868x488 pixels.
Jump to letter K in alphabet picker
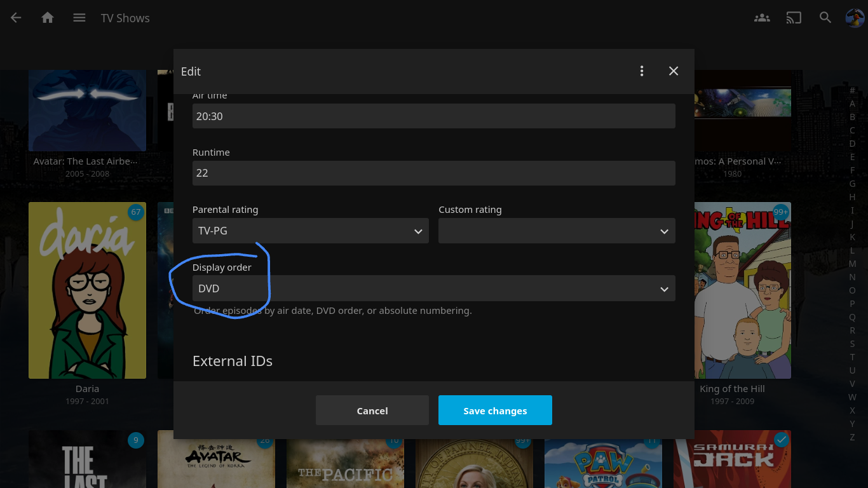(x=852, y=237)
